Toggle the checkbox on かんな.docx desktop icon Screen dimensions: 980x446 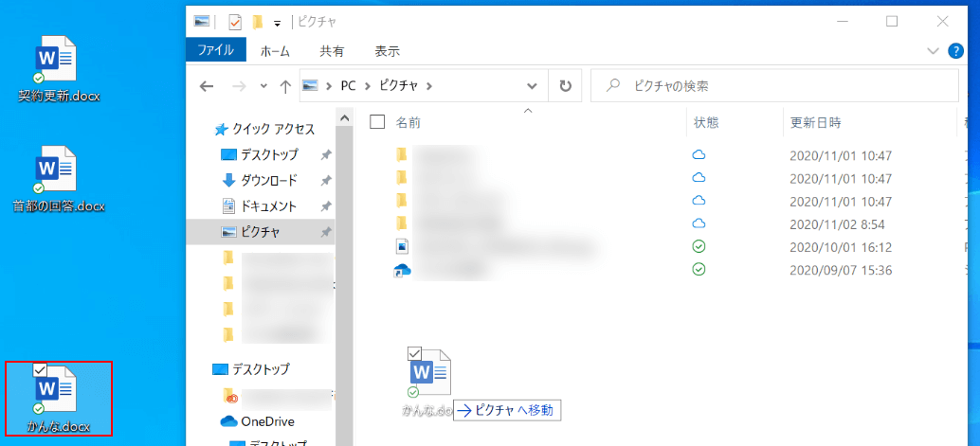point(39,369)
